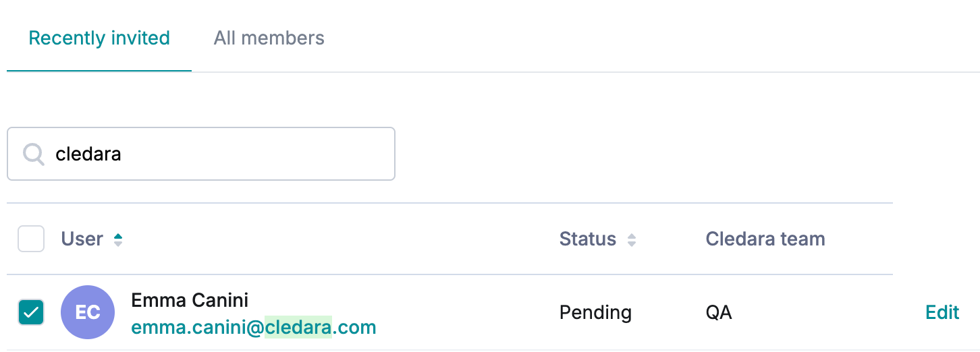
Task: Tick the select-all checkbox in table header
Action: [31, 239]
